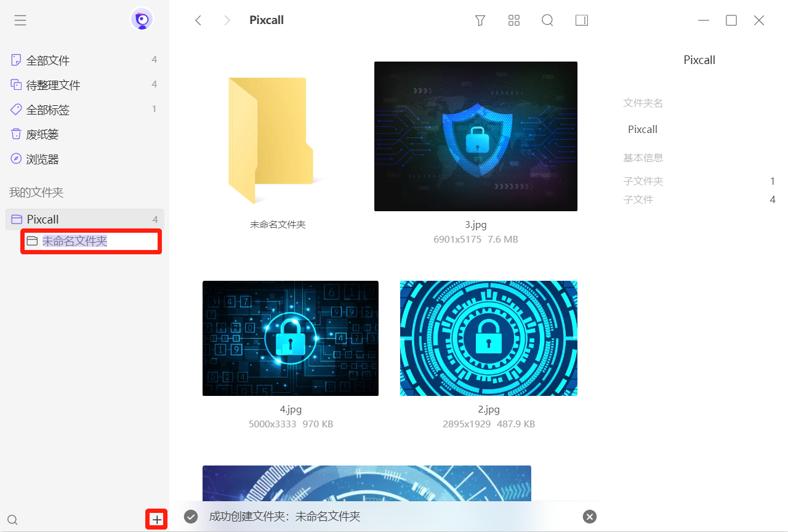Viewport: 788px width, 532px height.
Task: Click the 成功创建文件夹 notification message
Action: [x=284, y=517]
